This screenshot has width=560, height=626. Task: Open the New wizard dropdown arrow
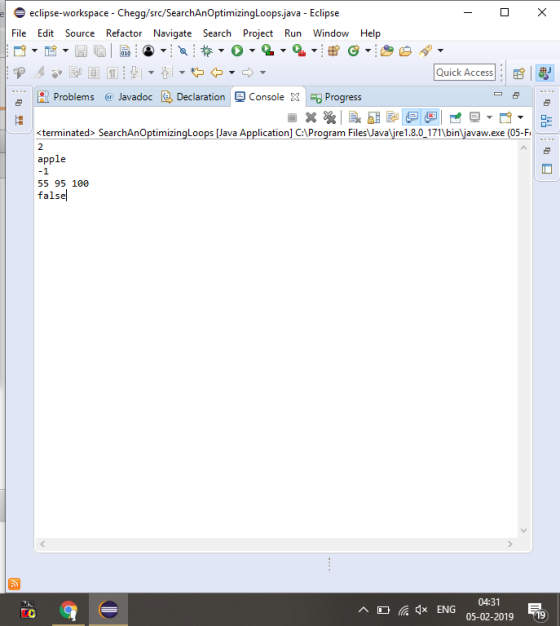(34, 51)
